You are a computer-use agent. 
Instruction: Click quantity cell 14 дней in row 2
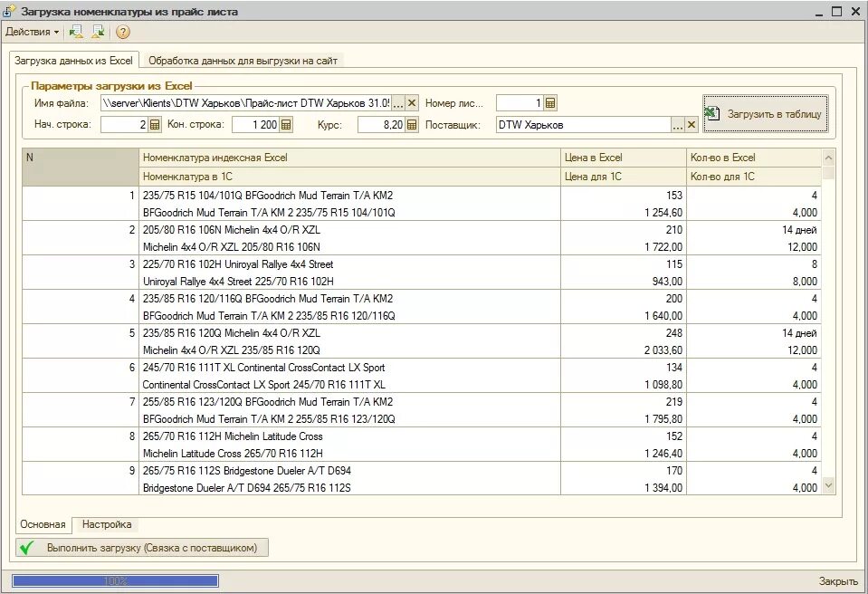(753, 230)
